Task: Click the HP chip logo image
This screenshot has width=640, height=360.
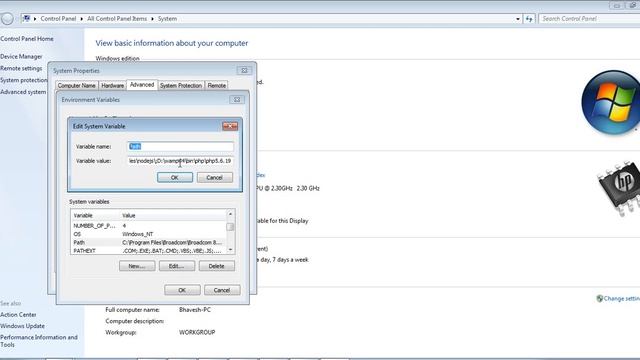Action: point(619,187)
